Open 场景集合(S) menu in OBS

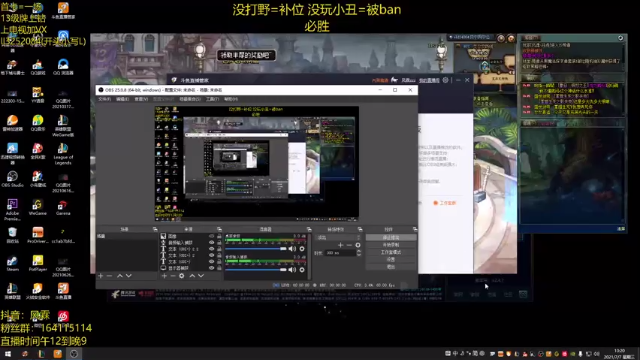tap(190, 99)
